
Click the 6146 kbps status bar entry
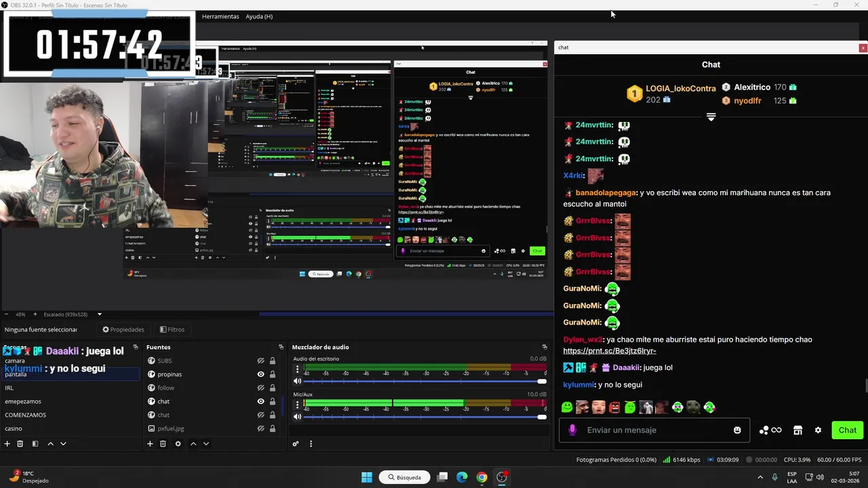[681, 460]
